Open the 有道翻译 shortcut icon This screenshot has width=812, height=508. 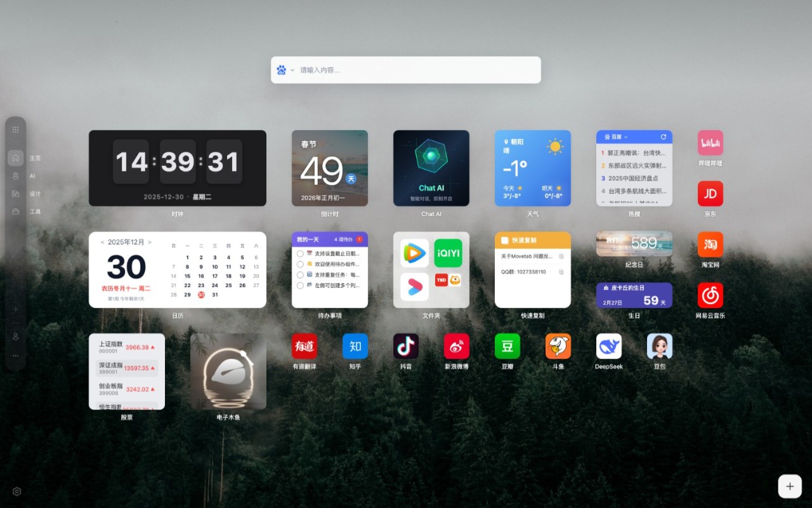(x=304, y=346)
